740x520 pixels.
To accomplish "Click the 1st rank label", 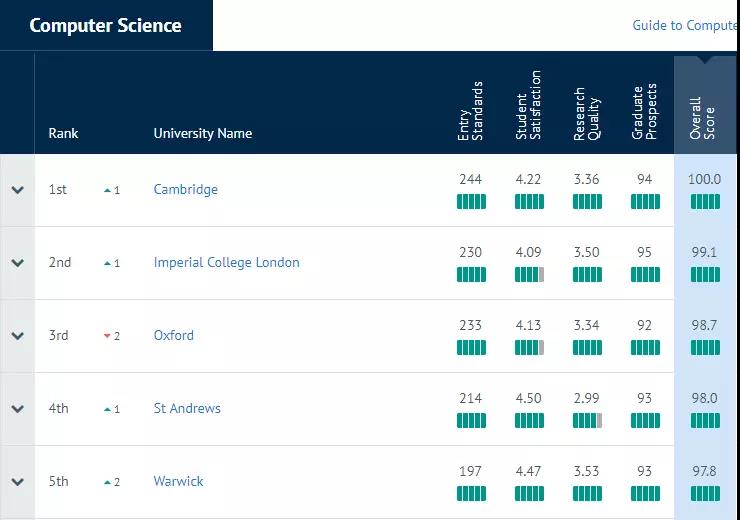I will coord(58,190).
